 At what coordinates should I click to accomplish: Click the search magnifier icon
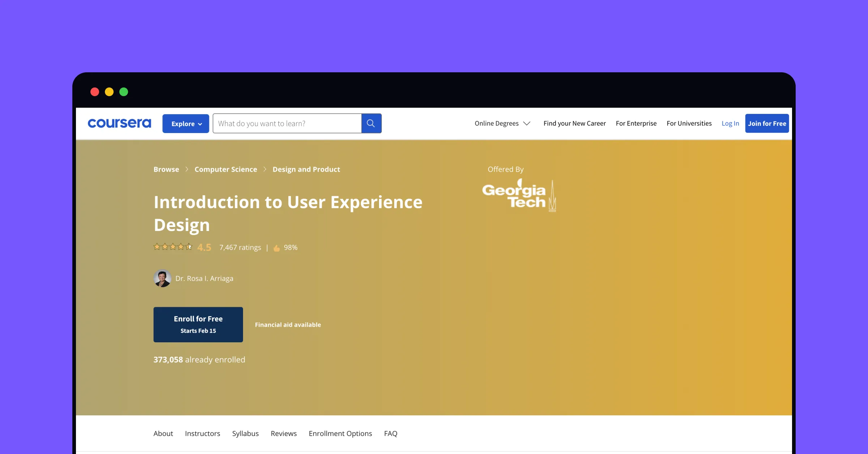pyautogui.click(x=371, y=123)
